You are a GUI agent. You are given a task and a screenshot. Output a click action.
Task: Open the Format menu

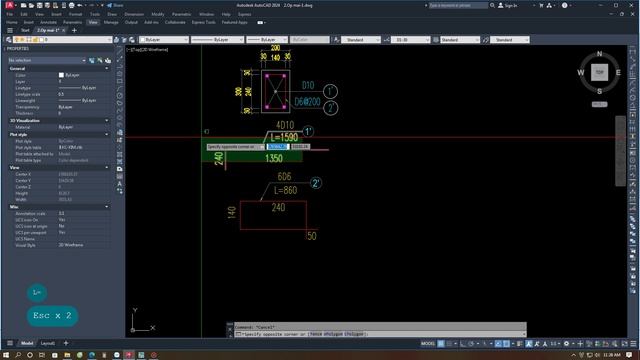click(76, 14)
